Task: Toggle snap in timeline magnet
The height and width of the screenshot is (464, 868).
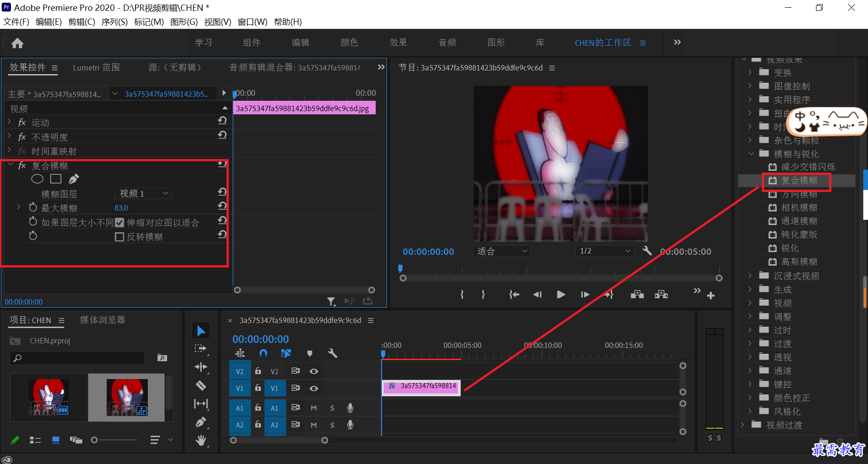Action: (263, 353)
